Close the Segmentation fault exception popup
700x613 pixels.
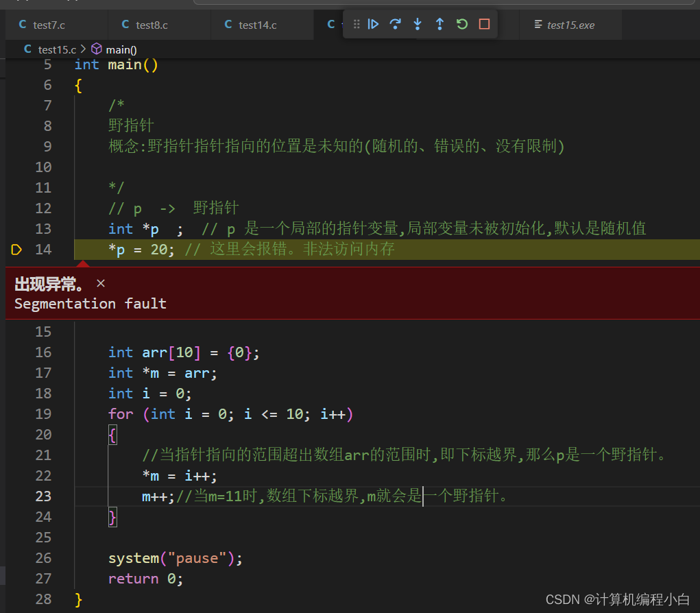[x=101, y=283]
